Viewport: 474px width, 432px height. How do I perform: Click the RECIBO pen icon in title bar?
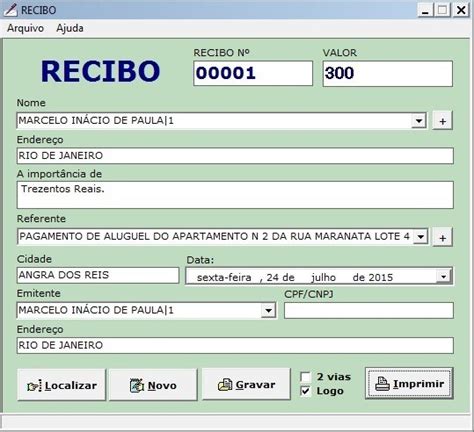point(10,10)
